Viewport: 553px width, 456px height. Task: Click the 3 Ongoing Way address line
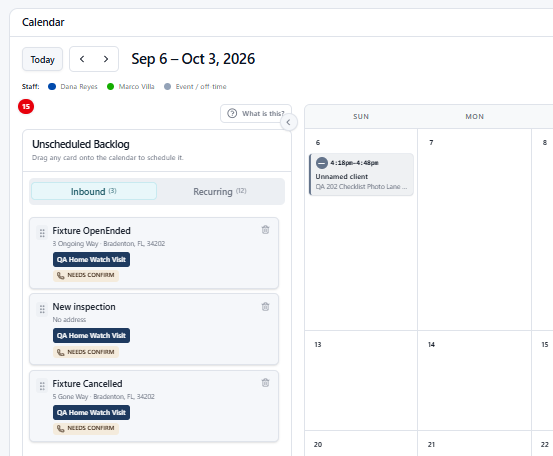pyautogui.click(x=109, y=244)
